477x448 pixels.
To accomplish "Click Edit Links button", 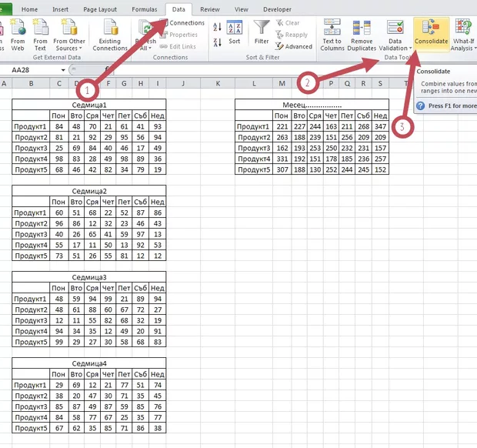I will pyautogui.click(x=178, y=46).
